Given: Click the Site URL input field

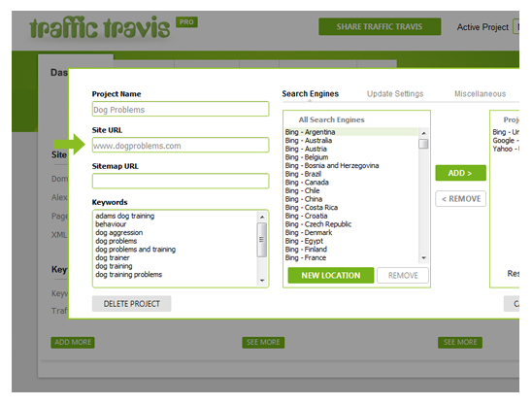Looking at the screenshot, I should pos(181,146).
